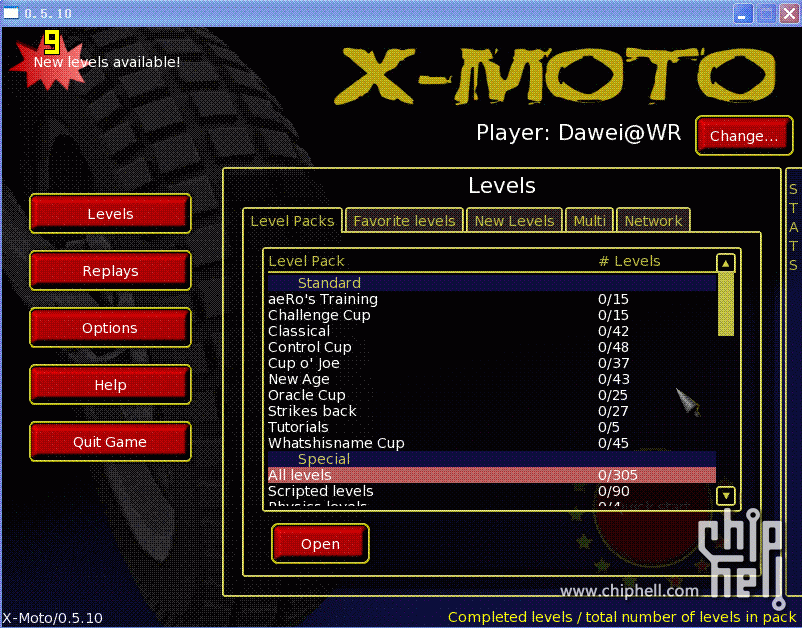Select the All levels row
Image resolution: width=802 pixels, height=628 pixels.
[492, 475]
